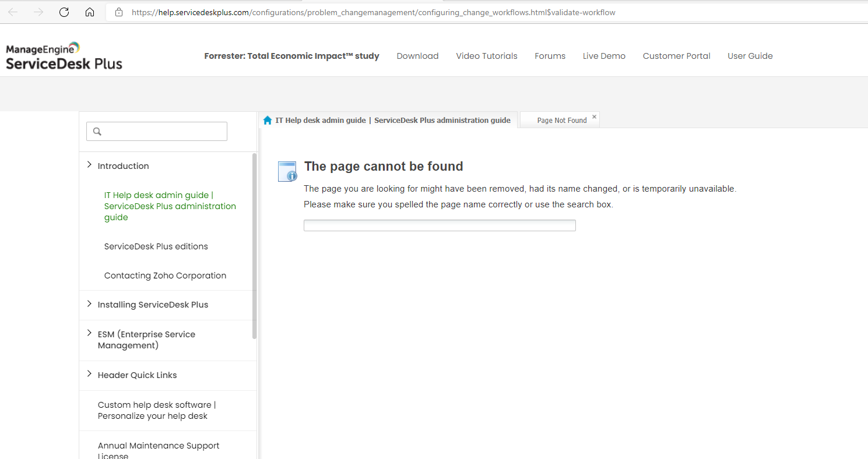Image resolution: width=868 pixels, height=459 pixels.
Task: Select Header Quick Links tree item
Action: click(137, 375)
